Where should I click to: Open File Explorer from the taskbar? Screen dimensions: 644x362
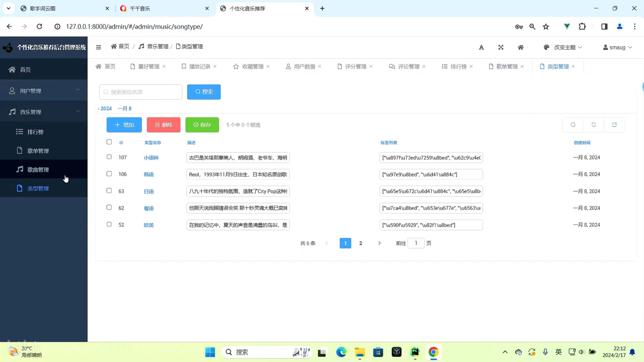coord(360,352)
